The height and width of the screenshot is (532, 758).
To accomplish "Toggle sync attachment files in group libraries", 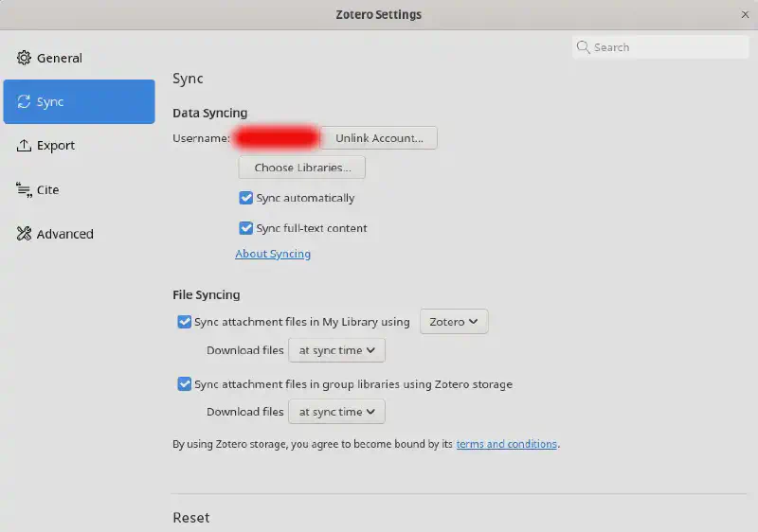I will point(185,384).
